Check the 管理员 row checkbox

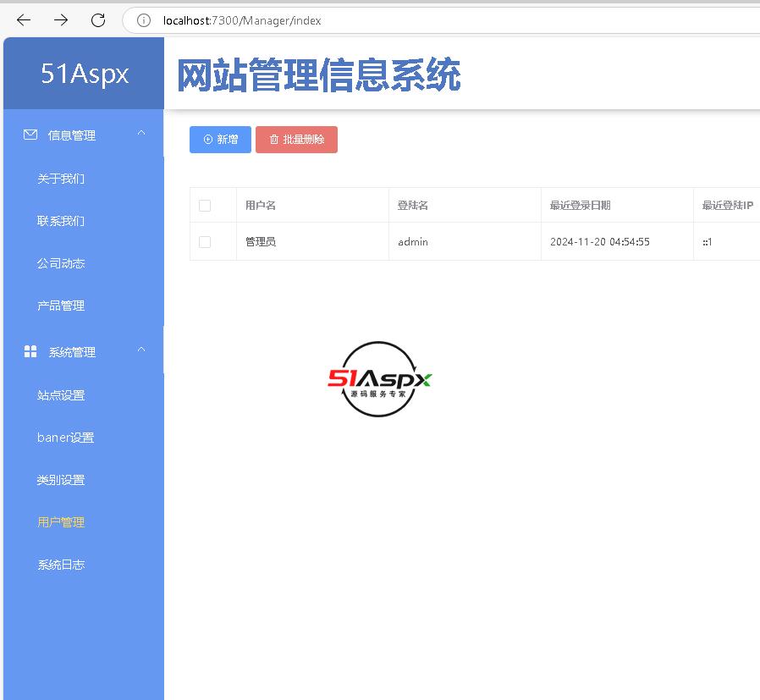pyautogui.click(x=205, y=242)
